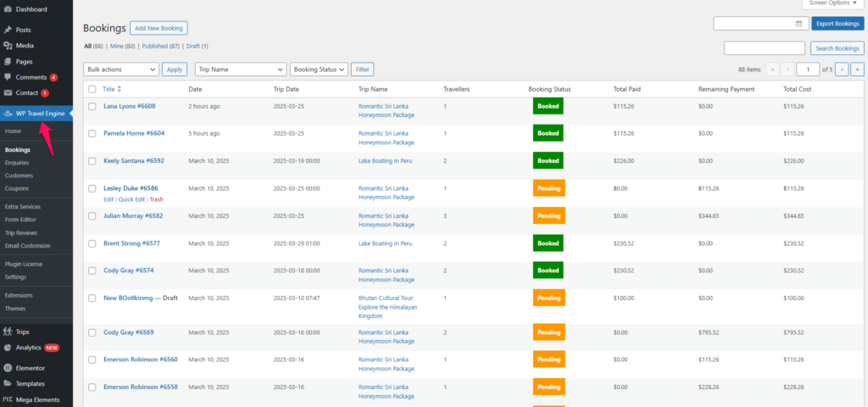Open Bookings submenu item
The height and width of the screenshot is (407, 868).
[17, 149]
